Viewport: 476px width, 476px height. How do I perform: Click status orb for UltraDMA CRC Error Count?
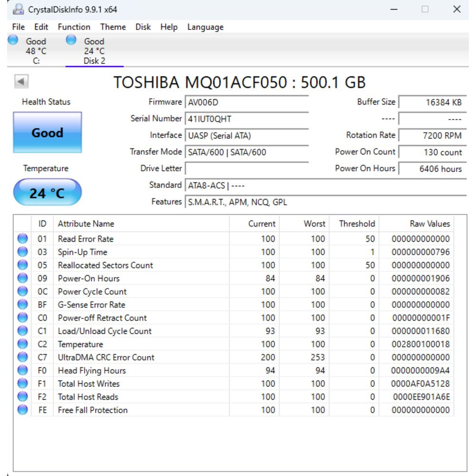click(22, 357)
